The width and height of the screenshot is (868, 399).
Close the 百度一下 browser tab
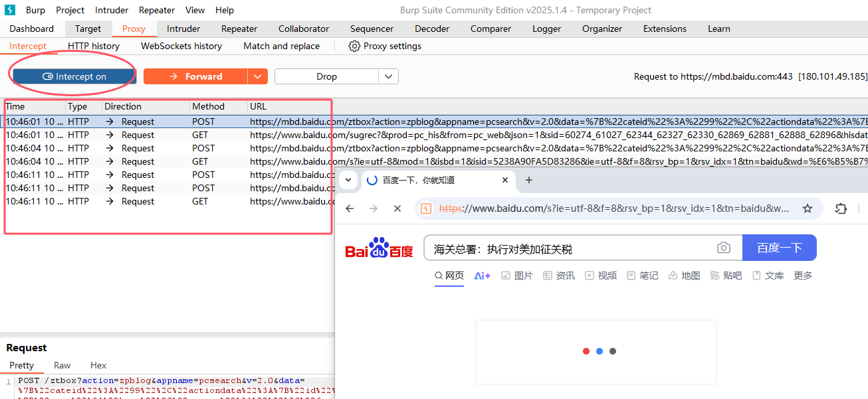pyautogui.click(x=505, y=180)
